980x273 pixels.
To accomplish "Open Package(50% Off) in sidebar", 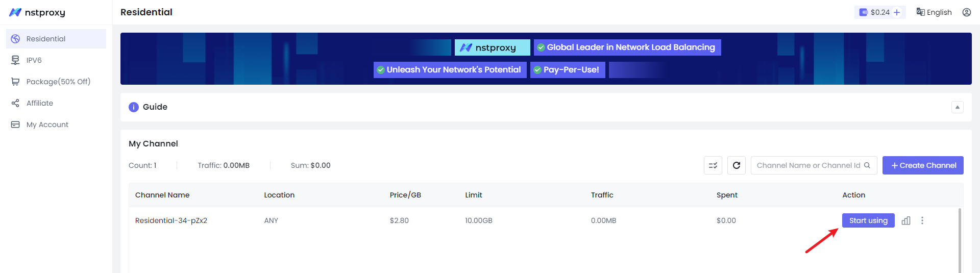I will coord(56,82).
